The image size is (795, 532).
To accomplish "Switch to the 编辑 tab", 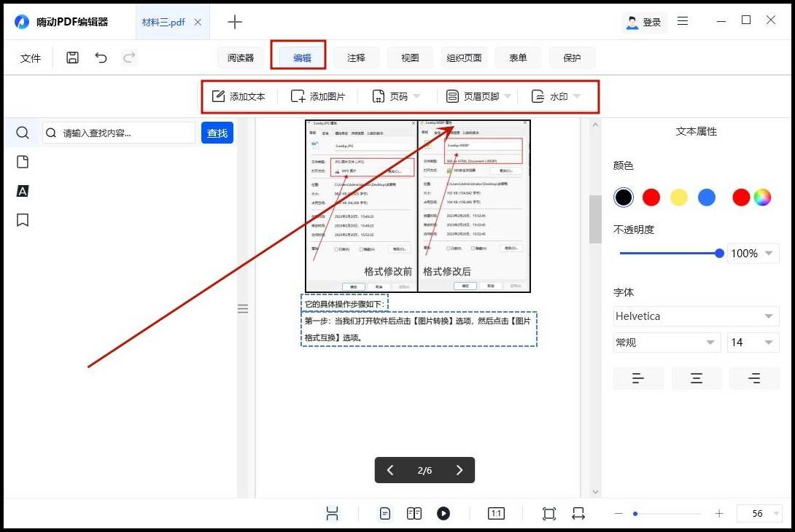I will coord(302,58).
